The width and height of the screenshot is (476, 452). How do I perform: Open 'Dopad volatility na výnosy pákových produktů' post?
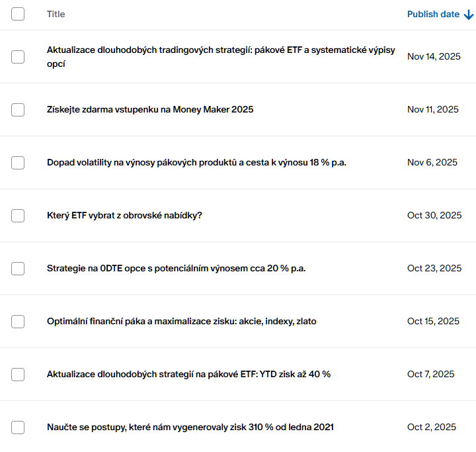[196, 163]
